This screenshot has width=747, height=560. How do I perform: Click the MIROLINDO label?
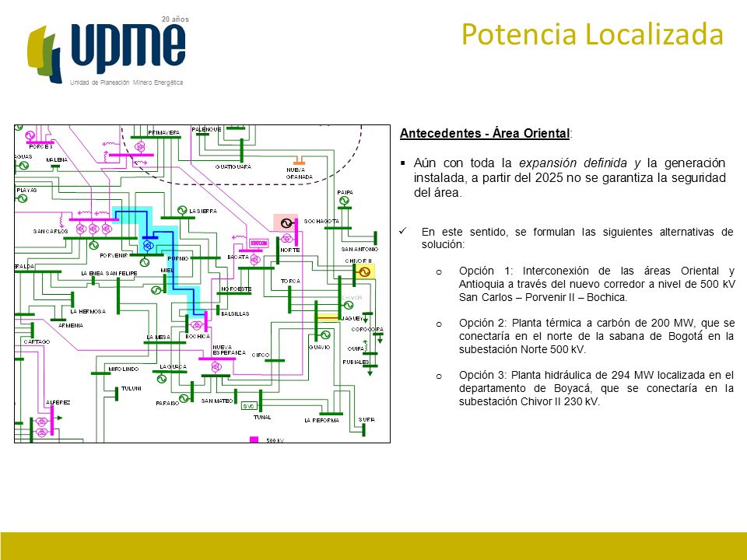click(124, 369)
